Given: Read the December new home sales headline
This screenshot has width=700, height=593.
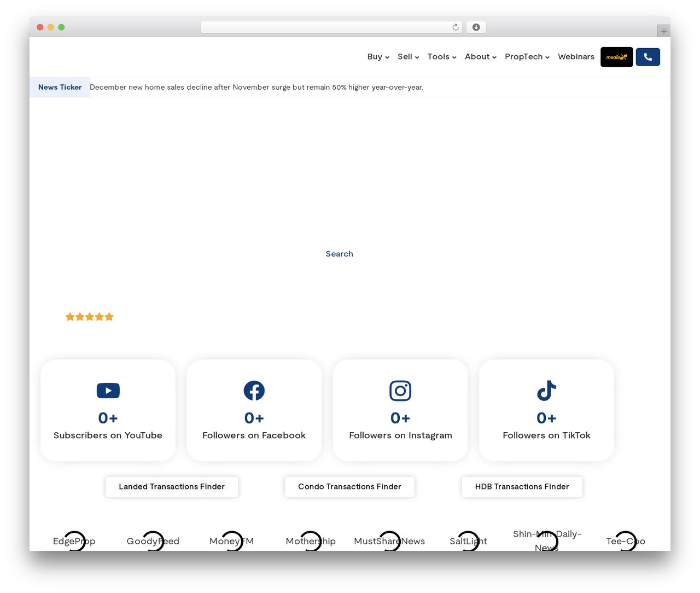Looking at the screenshot, I should pos(256,87).
